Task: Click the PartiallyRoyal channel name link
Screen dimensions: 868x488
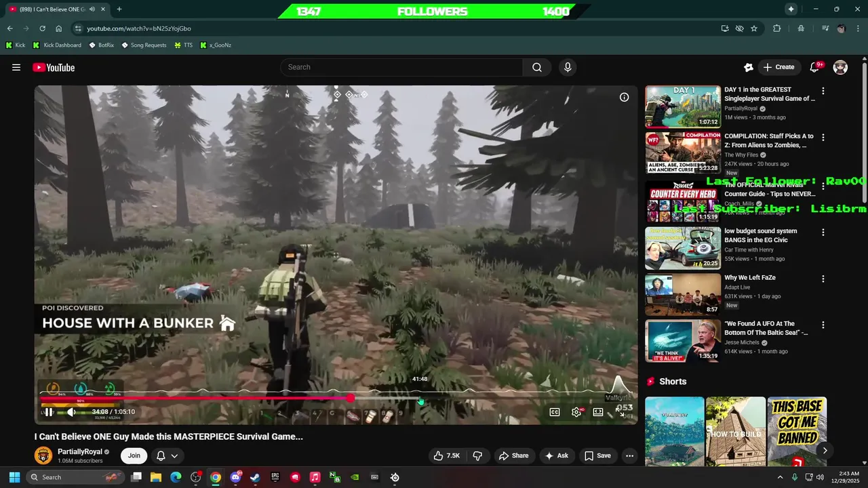Action: [80, 451]
